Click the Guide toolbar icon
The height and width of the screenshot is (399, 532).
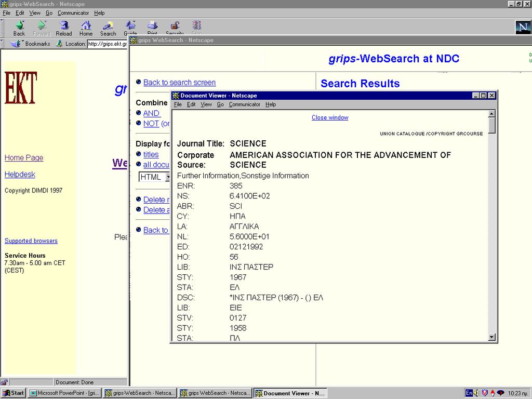click(130, 28)
